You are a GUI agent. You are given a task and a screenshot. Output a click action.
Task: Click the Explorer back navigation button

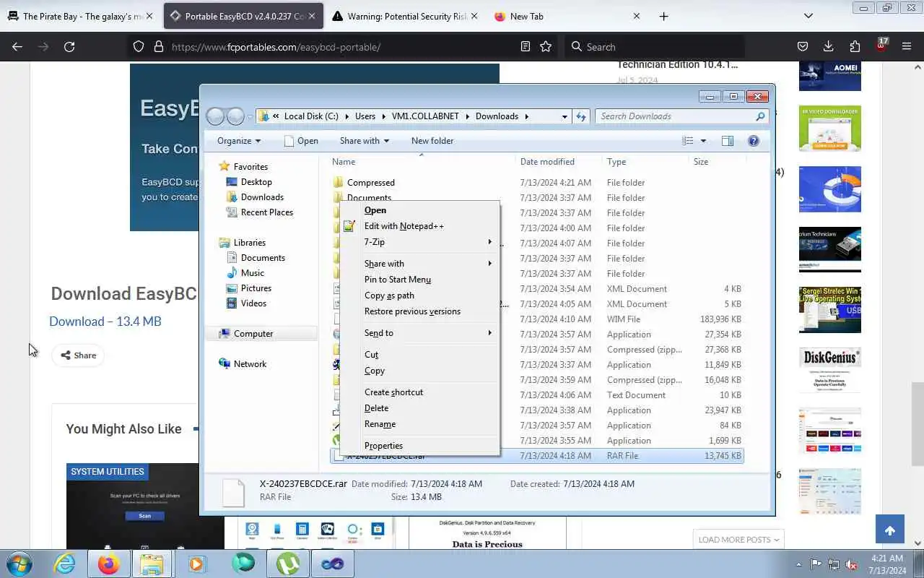tap(215, 116)
